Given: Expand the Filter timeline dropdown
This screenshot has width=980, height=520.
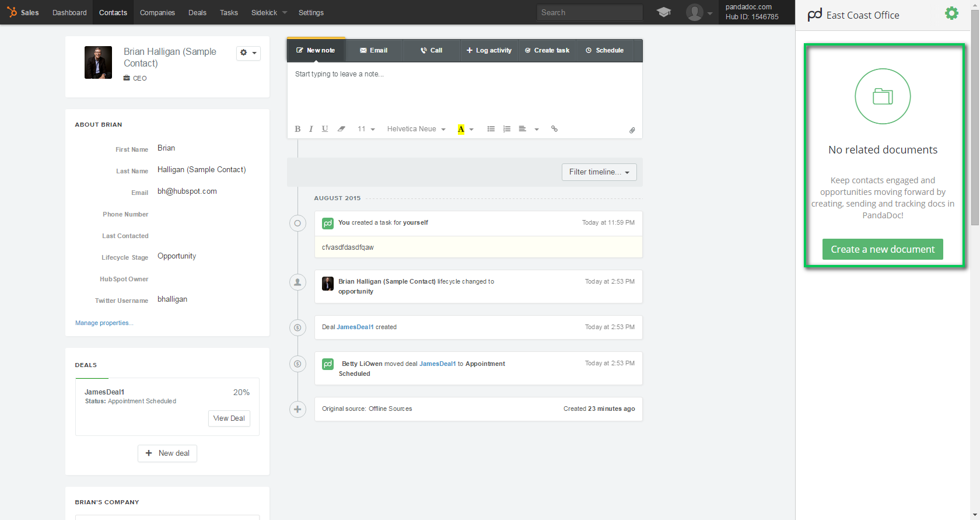Looking at the screenshot, I should click(x=599, y=172).
